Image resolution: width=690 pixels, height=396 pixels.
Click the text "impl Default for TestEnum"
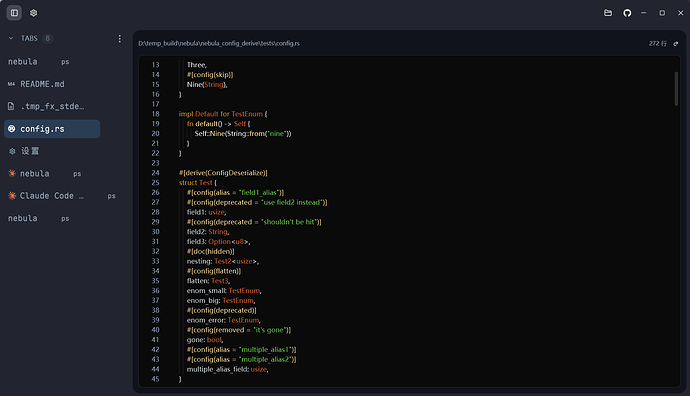coord(220,114)
